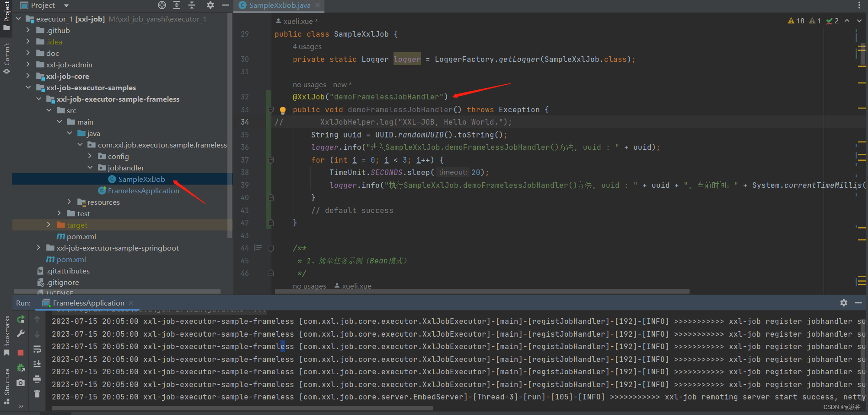
Task: Open run configuration wrench icon
Action: coord(21,333)
